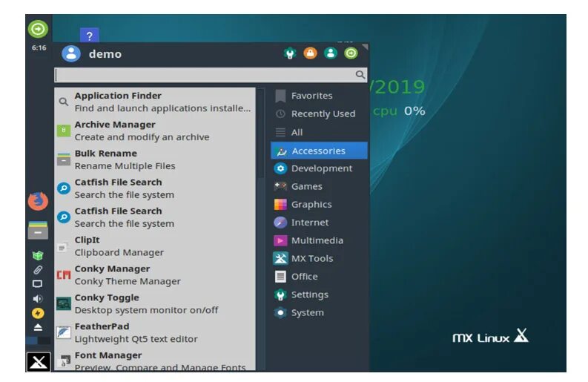Image resolution: width=588 pixels, height=382 pixels.
Task: Click the green log out icon in menu header
Action: 351,53
